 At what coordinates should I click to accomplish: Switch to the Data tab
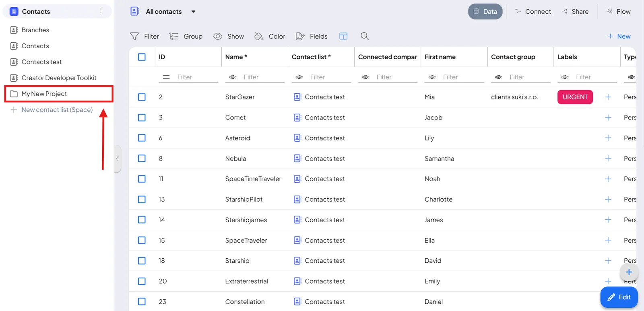(485, 12)
